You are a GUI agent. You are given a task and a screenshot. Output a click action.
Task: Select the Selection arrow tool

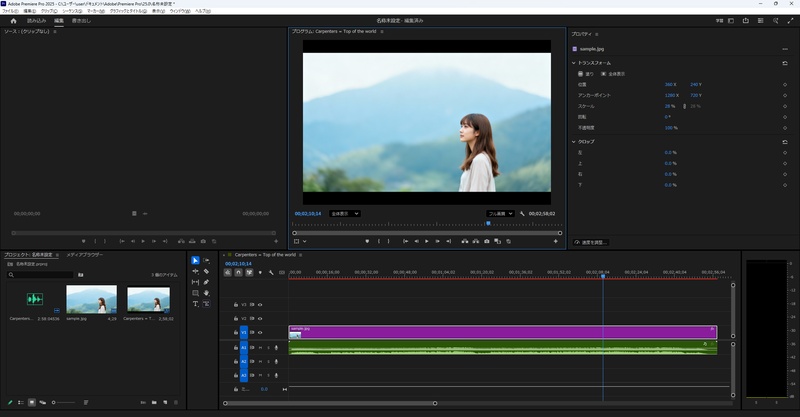(195, 260)
